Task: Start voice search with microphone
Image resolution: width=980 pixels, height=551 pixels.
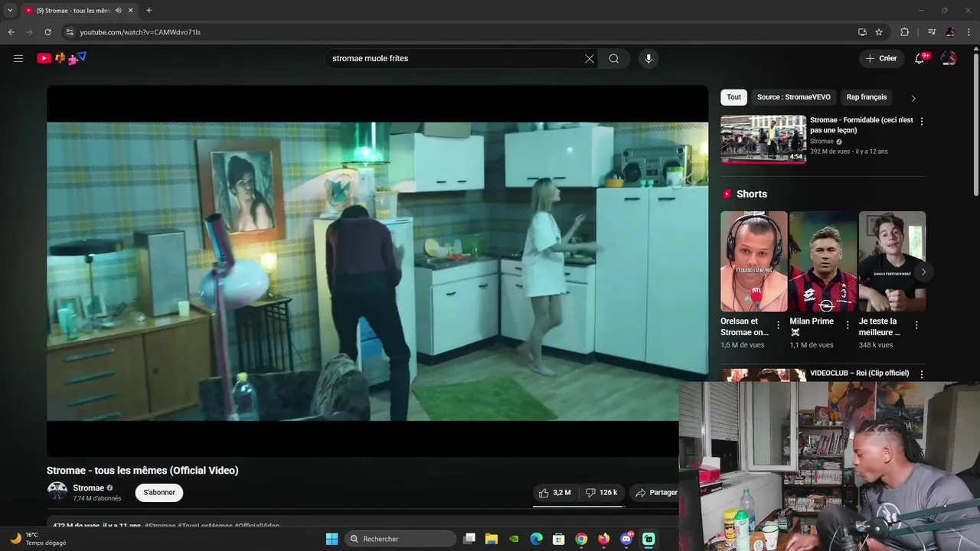Action: pos(648,59)
